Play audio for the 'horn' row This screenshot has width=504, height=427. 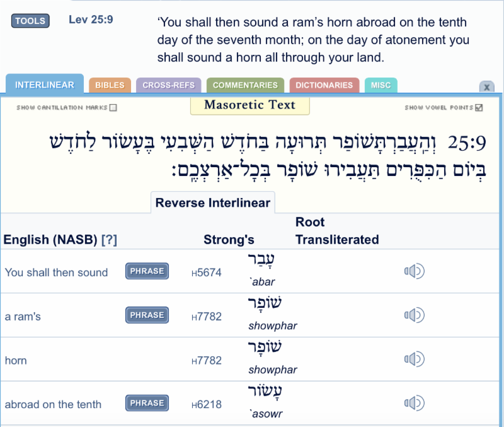point(414,360)
